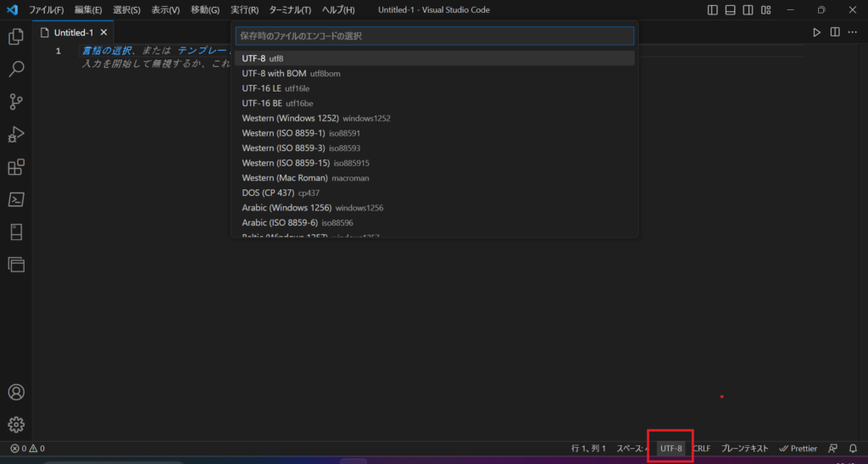Click the Run play icon in editor toolbar

pyautogui.click(x=816, y=33)
